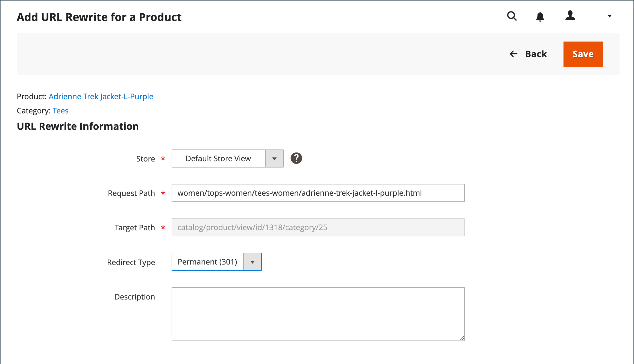Click the Request Path label
Screen dimensions: 634x364
[131, 193]
